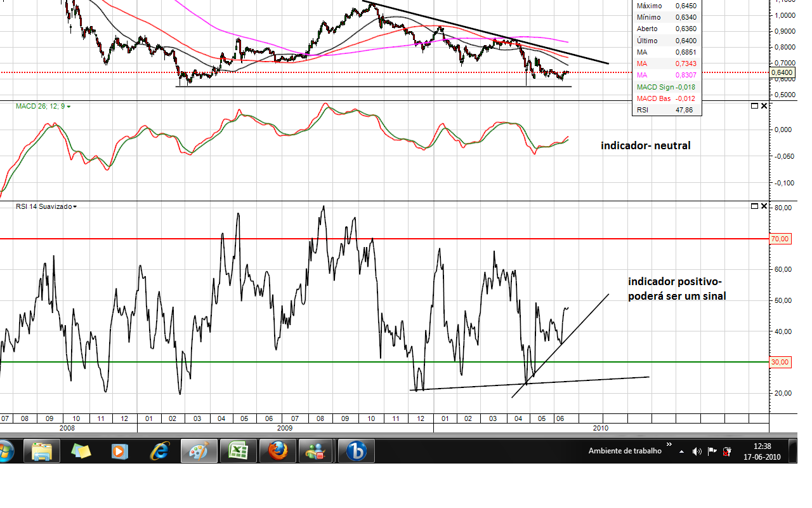812x508 pixels.
Task: Close the RSI indicator panel
Action: point(764,206)
